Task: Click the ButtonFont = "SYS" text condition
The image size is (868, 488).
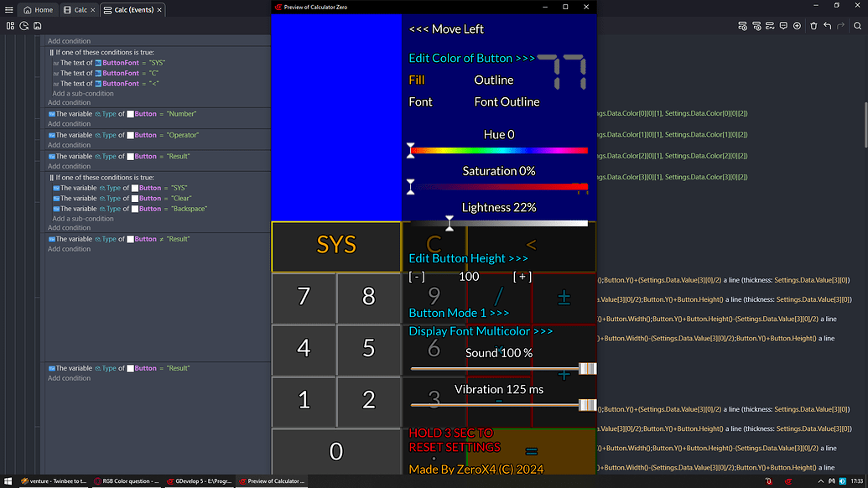Action: point(109,63)
